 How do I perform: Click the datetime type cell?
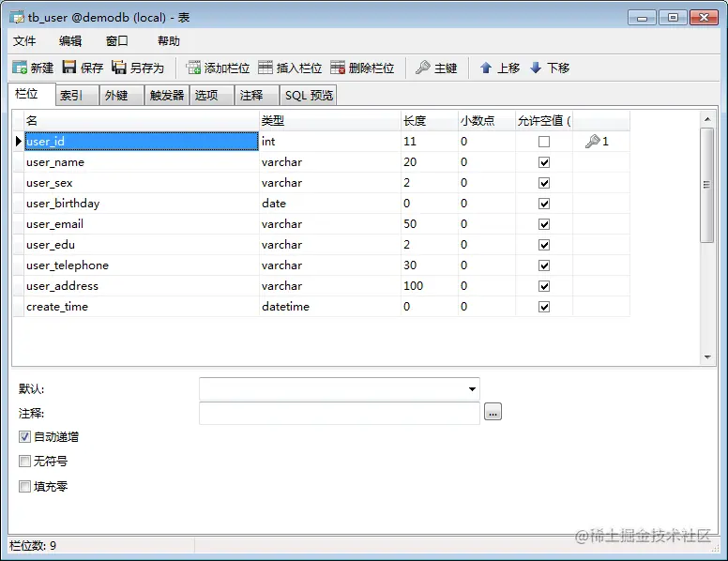coord(330,307)
